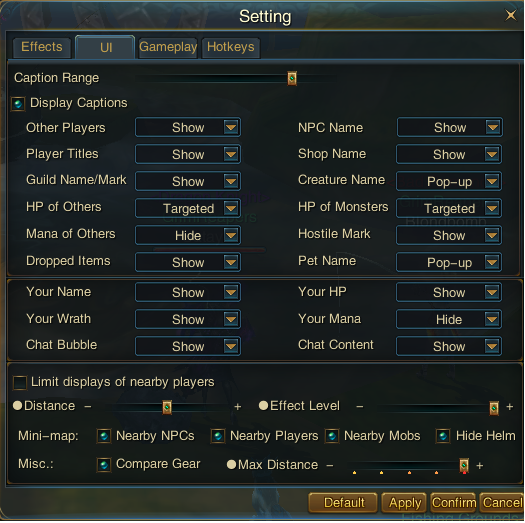The width and height of the screenshot is (525, 523).
Task: Open the Creature Name dropdown
Action: (449, 181)
